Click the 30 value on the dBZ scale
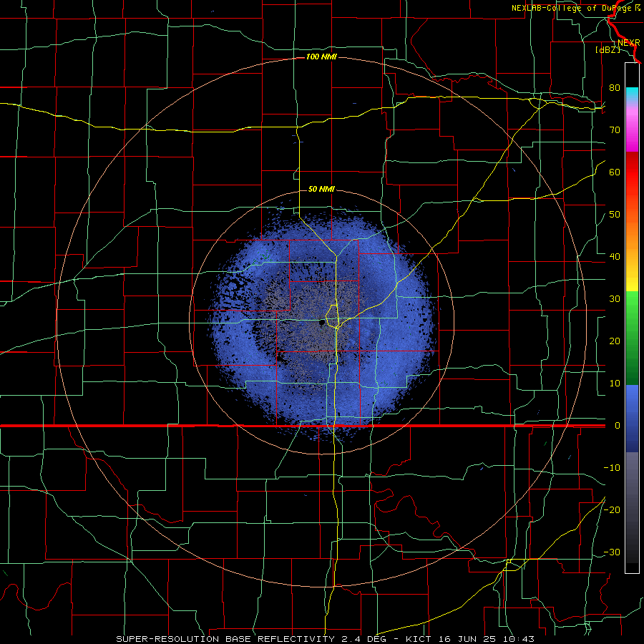644x644 pixels. coord(615,298)
